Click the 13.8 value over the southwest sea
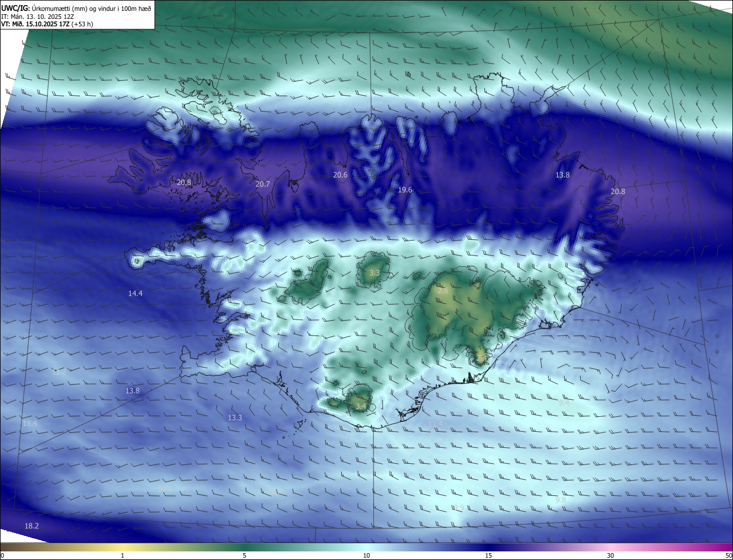Image resolution: width=733 pixels, height=560 pixels. [x=132, y=391]
